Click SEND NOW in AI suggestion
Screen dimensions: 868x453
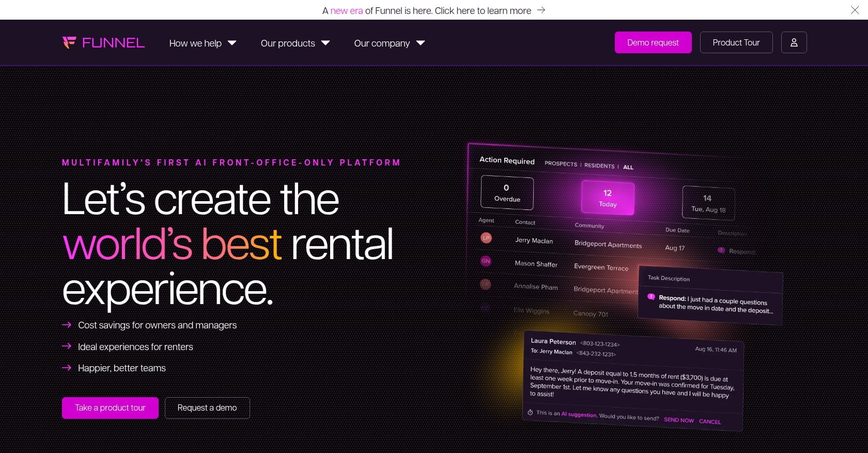coord(679,420)
